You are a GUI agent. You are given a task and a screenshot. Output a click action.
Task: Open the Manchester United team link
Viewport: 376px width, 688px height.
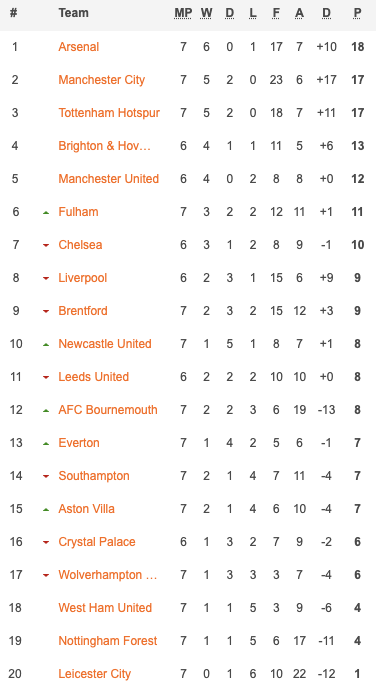pos(108,179)
